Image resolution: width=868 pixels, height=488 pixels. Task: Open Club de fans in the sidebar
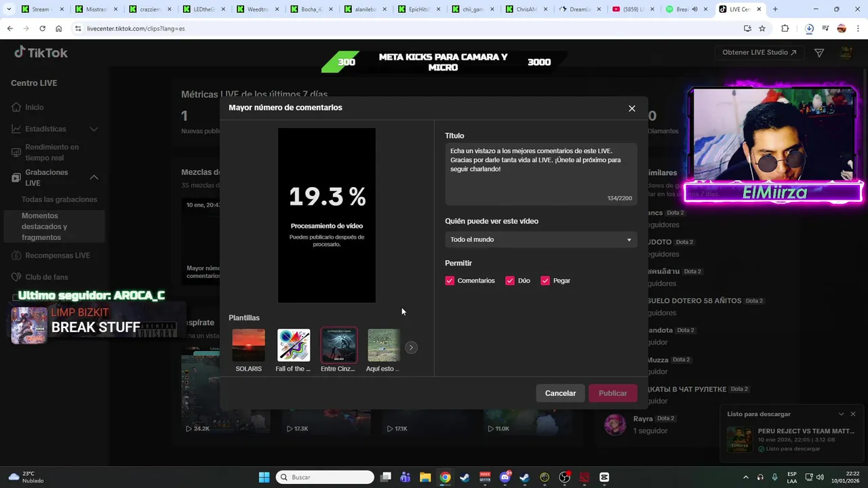(46, 277)
